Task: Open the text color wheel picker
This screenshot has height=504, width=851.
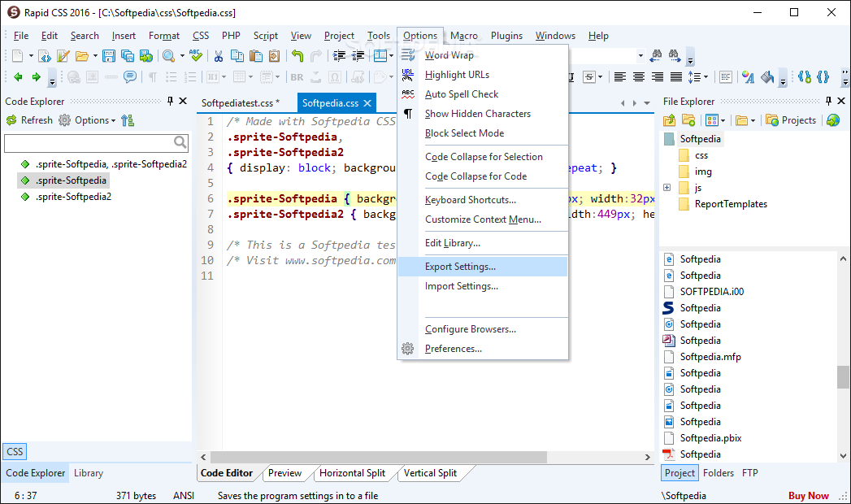Action: coord(749,77)
